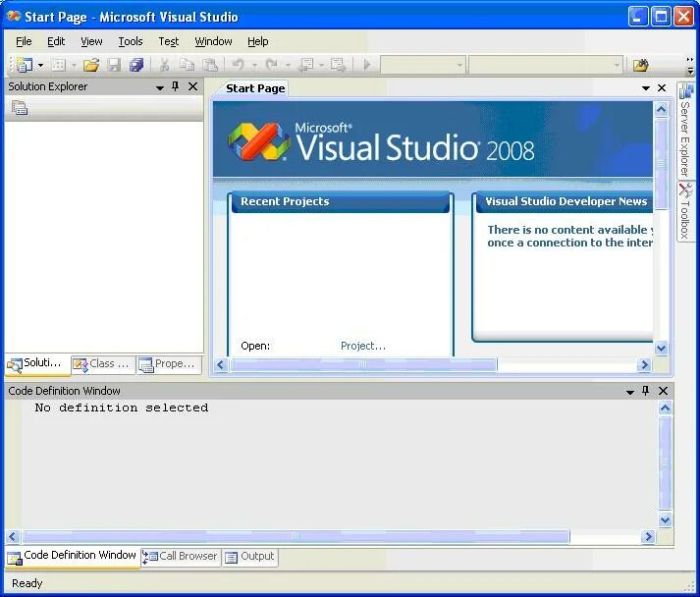Click the New Project toolbar icon
700x597 pixels.
point(24,65)
